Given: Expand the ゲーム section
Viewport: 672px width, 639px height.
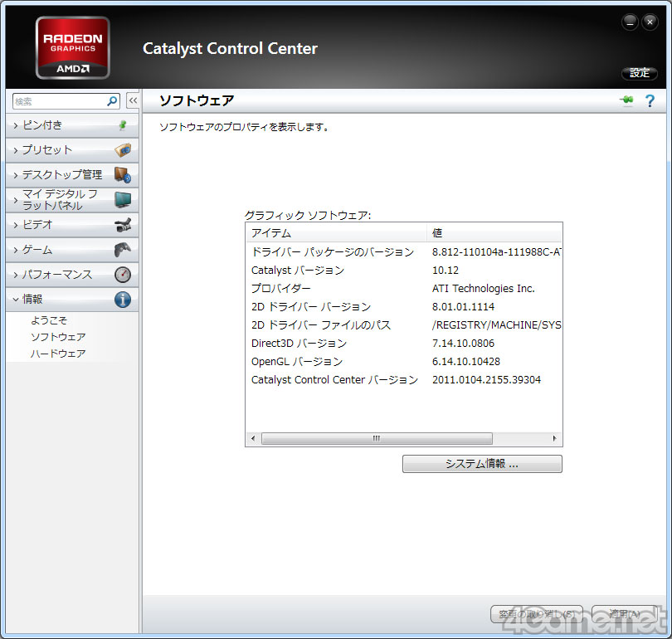Looking at the screenshot, I should (x=72, y=250).
